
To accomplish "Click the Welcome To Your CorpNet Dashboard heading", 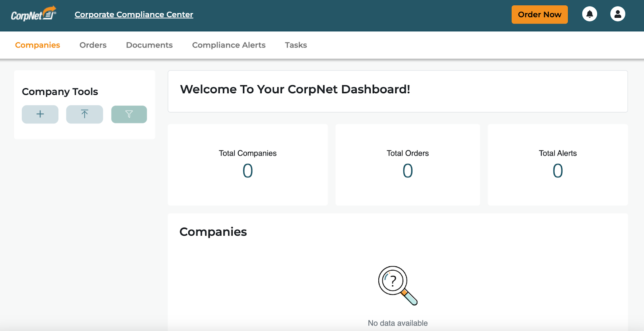I will pyautogui.click(x=295, y=89).
